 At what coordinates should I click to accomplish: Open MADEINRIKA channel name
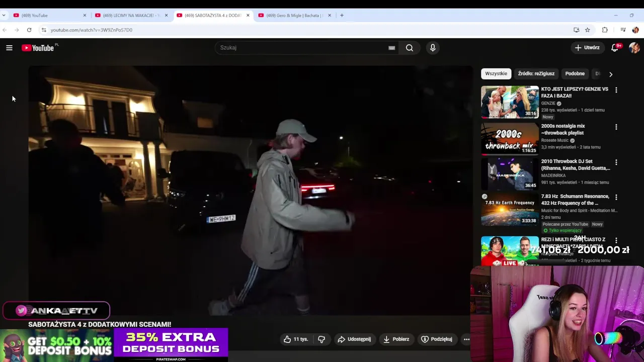553,175
